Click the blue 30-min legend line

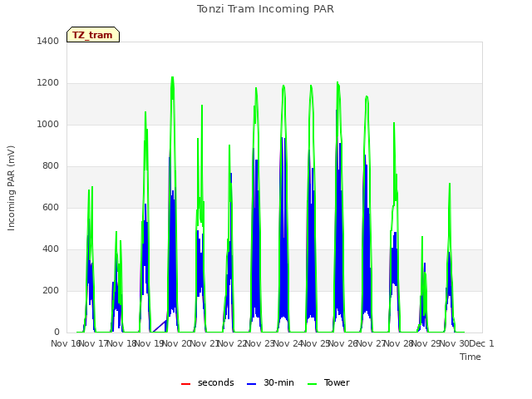pos(251,384)
